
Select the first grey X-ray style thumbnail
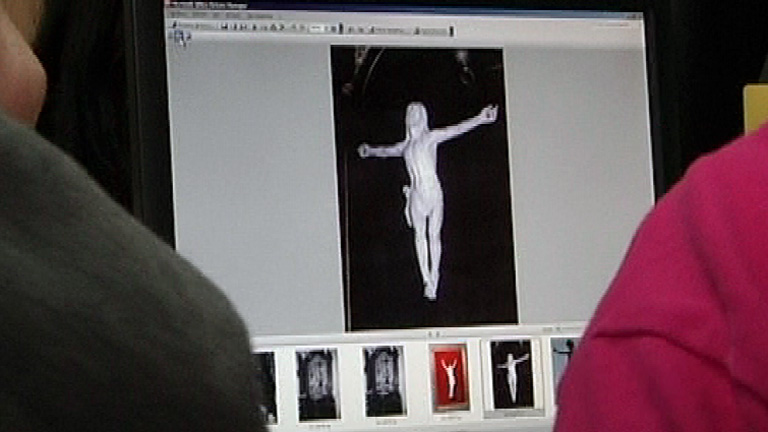(317, 384)
